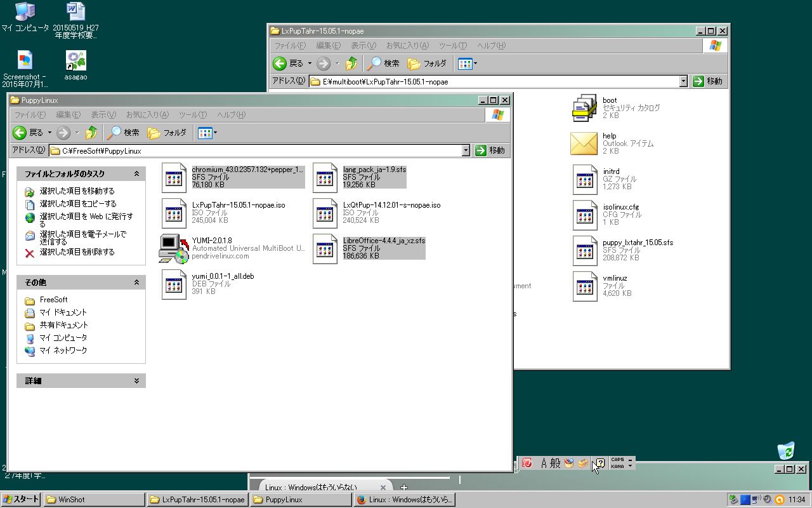Collapse the ファイルとフォルダのタスク panel
The width and height of the screenshot is (812, 508).
[136, 173]
